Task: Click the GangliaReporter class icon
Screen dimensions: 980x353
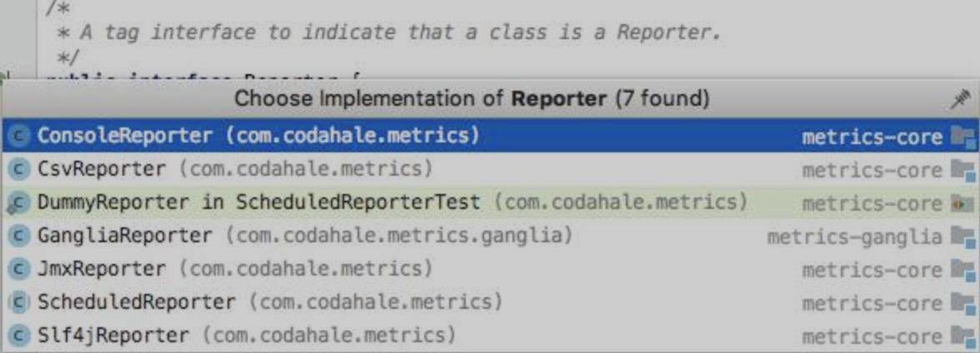Action: pos(19,236)
